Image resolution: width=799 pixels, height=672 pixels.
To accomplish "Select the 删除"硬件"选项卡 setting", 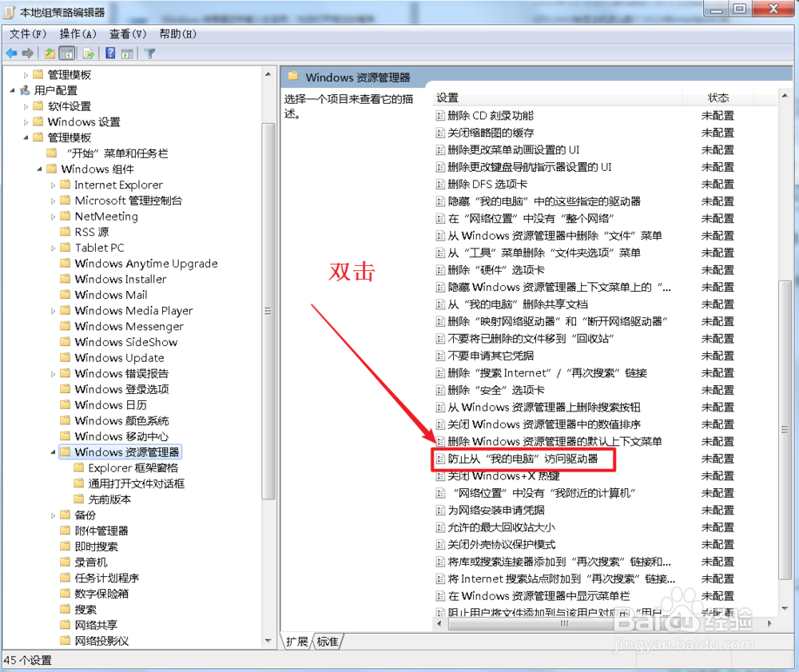I will tap(496, 270).
